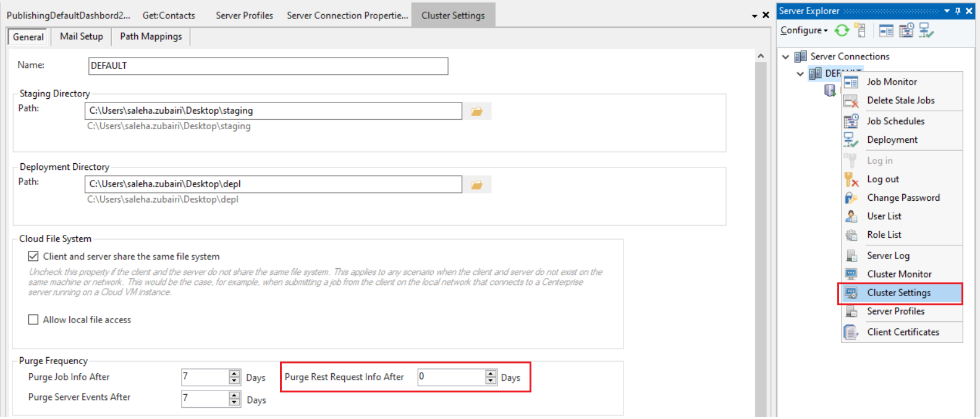Increase Purge Job Info After days value
This screenshot has height=419, width=980.
(234, 373)
